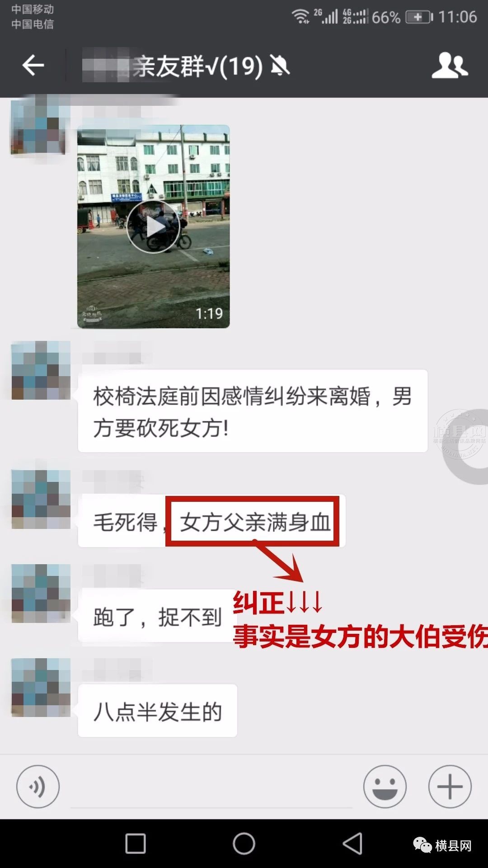This screenshot has height=868, width=488.
Task: Tap the plus attachments button
Action: point(450,787)
